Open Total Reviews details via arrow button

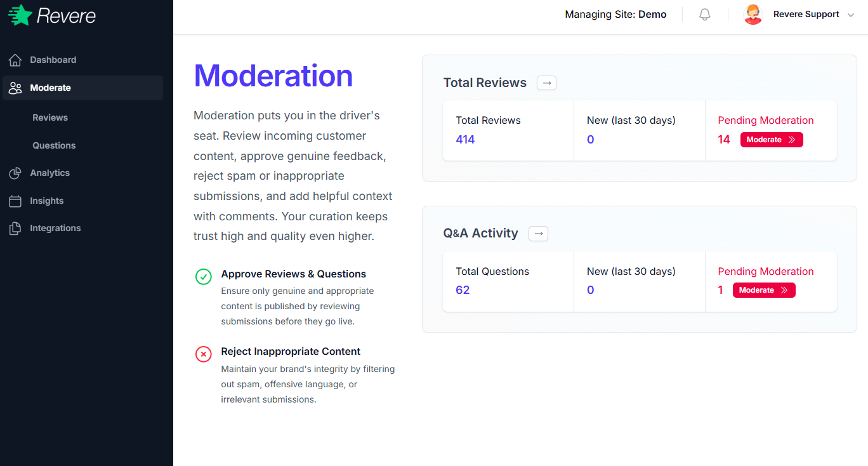tap(546, 83)
